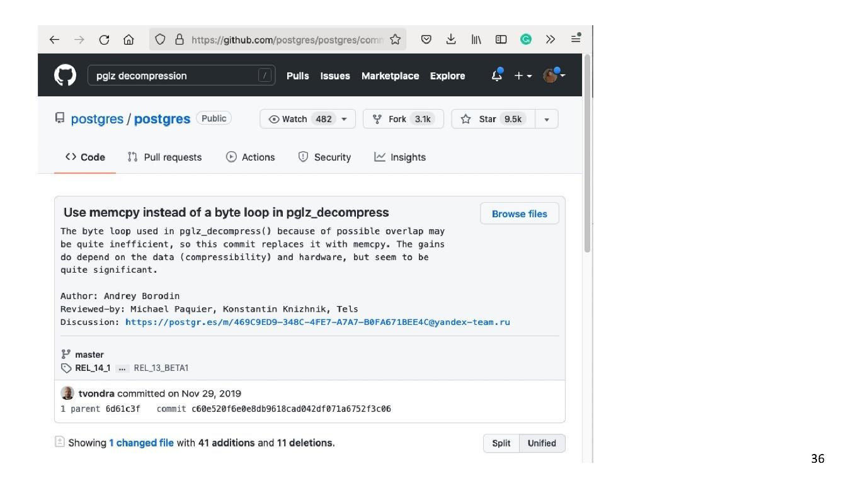The width and height of the screenshot is (868, 488).
Task: Open the Grammarly extension icon
Action: pyautogui.click(x=526, y=39)
